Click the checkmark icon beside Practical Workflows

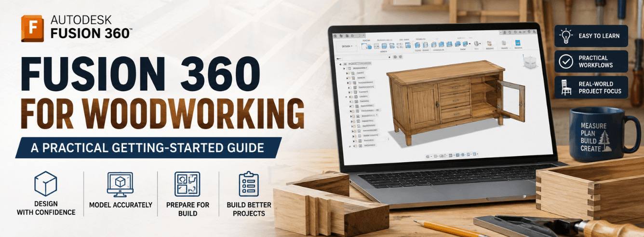click(x=565, y=61)
